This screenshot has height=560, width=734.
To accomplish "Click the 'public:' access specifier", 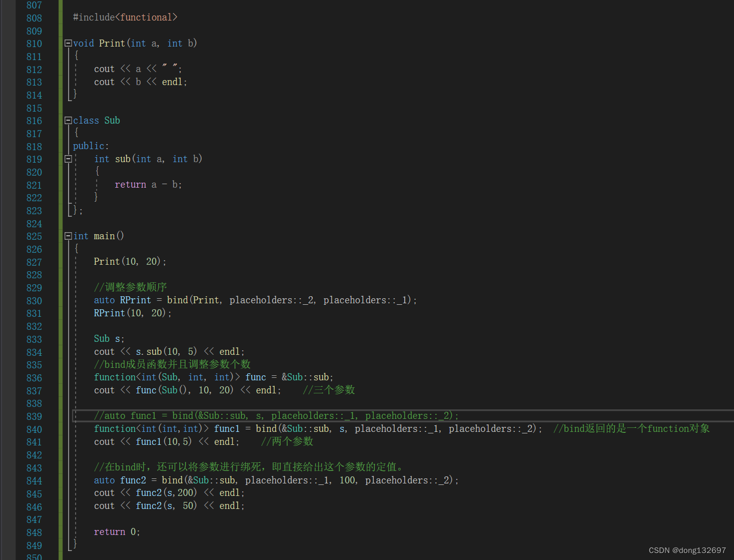I will coord(91,146).
